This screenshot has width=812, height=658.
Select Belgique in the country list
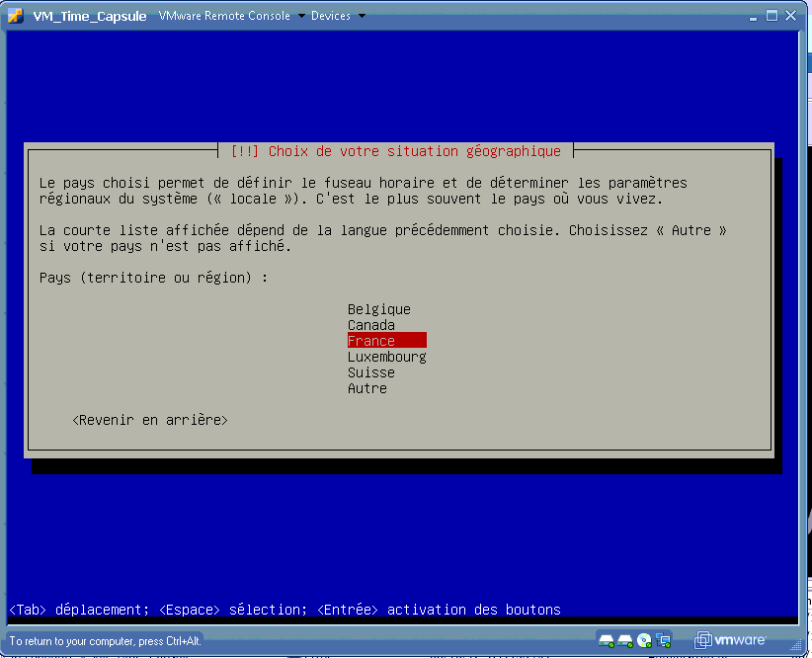379,309
